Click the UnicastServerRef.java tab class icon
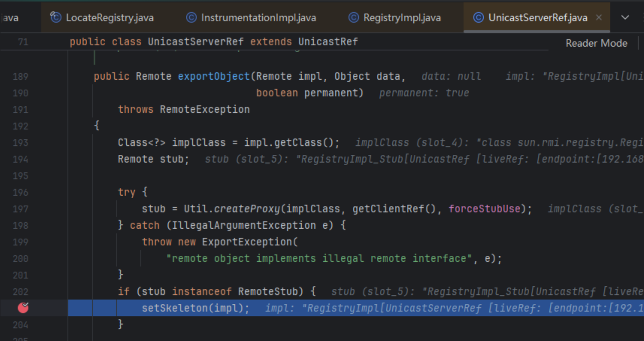 pos(479,18)
